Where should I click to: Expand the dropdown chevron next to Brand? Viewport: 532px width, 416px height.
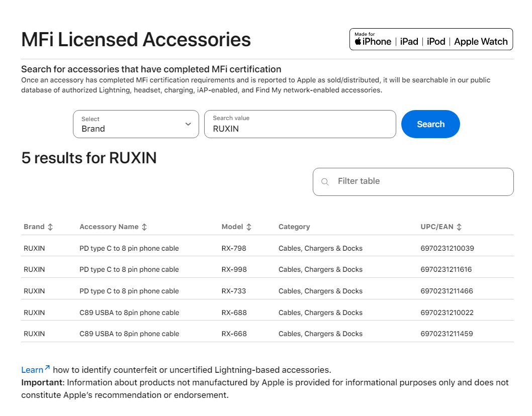[x=188, y=124]
